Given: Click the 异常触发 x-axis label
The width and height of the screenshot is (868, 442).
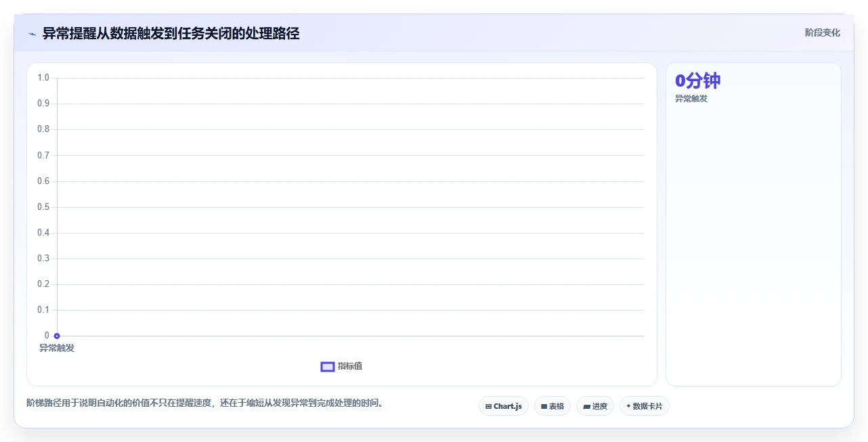Looking at the screenshot, I should 57,348.
